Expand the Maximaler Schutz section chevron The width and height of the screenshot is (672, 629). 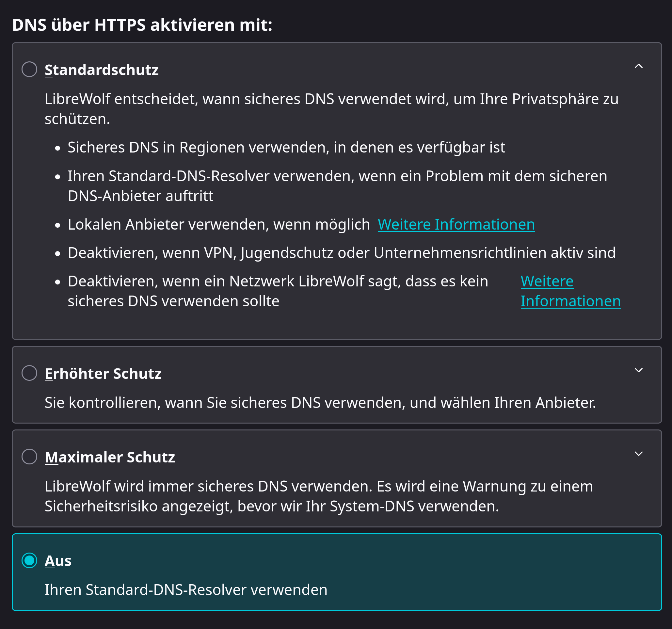(638, 454)
